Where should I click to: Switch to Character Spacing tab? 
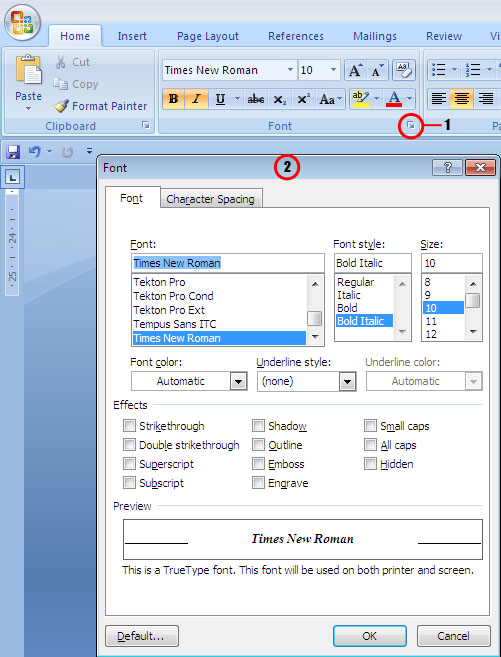pyautogui.click(x=211, y=199)
